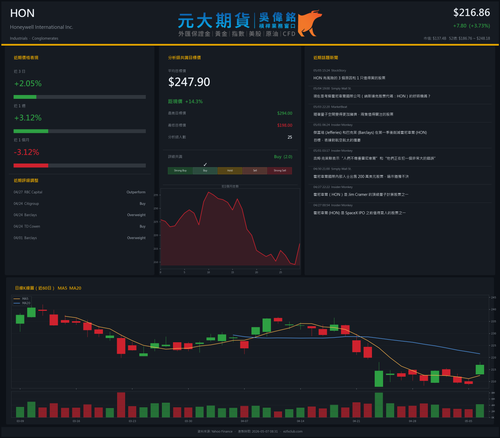Select the 04/27 RBC Capital rating row
The height and width of the screenshot is (438, 500).
coord(80,192)
